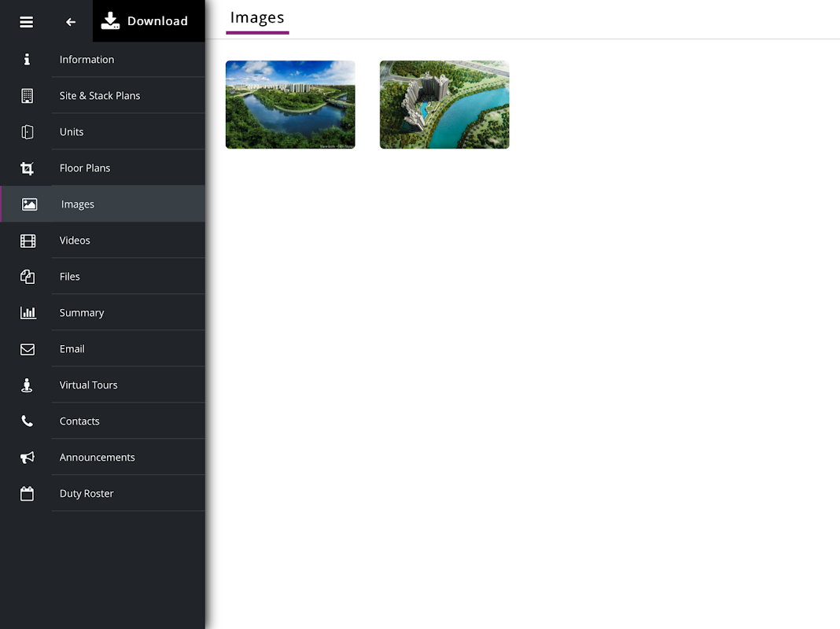Click the Virtual Tours street view icon

click(x=27, y=385)
